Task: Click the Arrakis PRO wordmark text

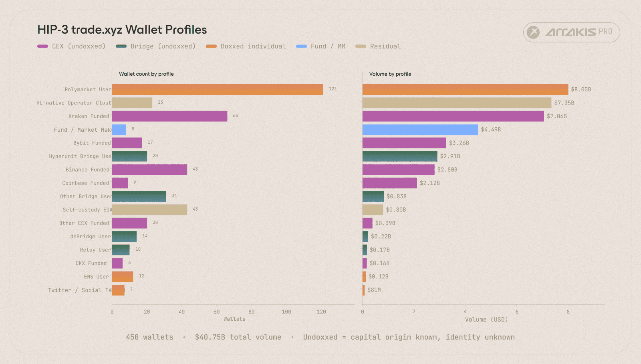Action: [x=579, y=32]
